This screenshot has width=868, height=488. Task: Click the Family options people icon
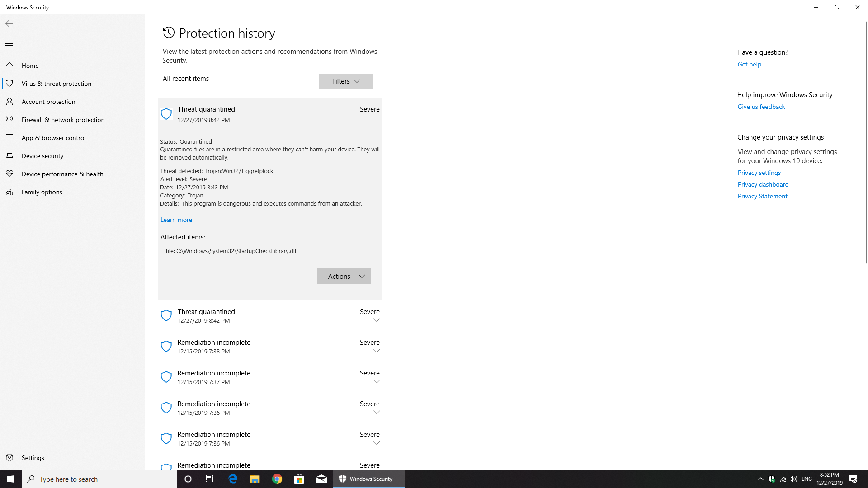9,192
